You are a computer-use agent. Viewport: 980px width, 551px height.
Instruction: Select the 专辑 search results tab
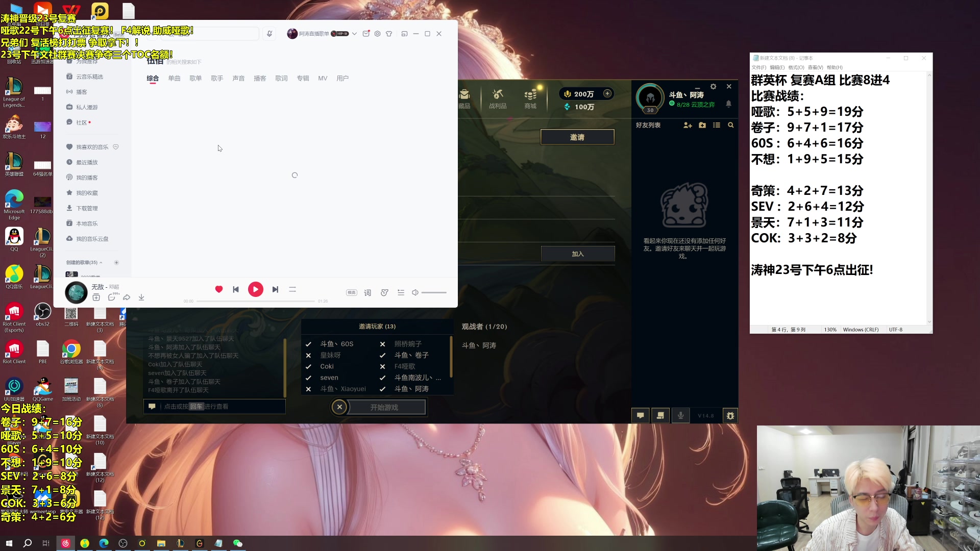pyautogui.click(x=303, y=79)
